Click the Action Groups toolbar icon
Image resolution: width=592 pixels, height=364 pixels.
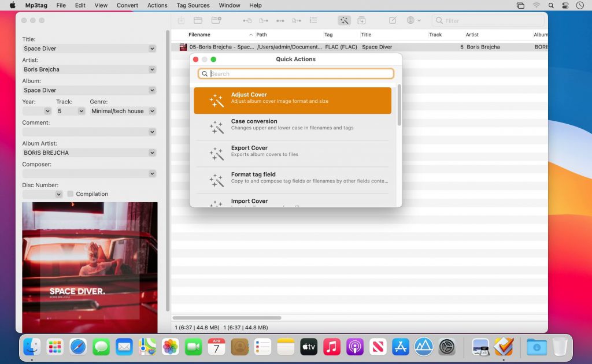point(361,20)
